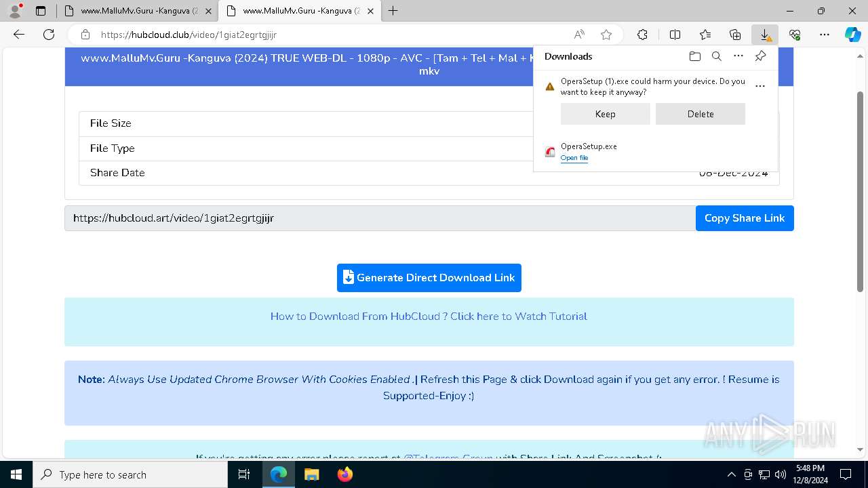Open network status tray icon

click(764, 474)
